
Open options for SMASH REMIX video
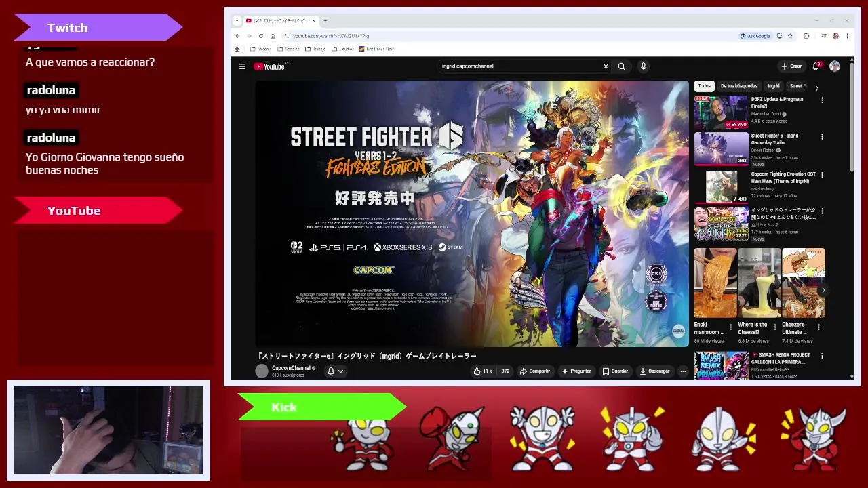(x=822, y=356)
